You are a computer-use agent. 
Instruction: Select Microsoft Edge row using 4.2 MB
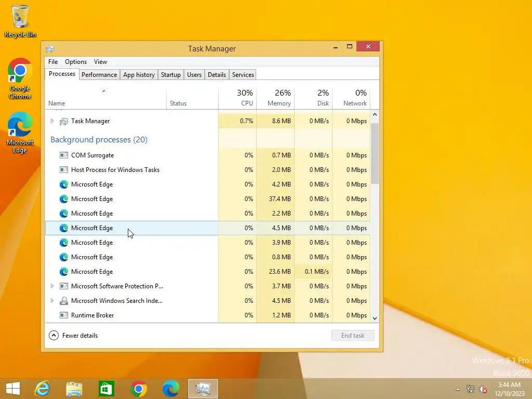click(x=208, y=184)
